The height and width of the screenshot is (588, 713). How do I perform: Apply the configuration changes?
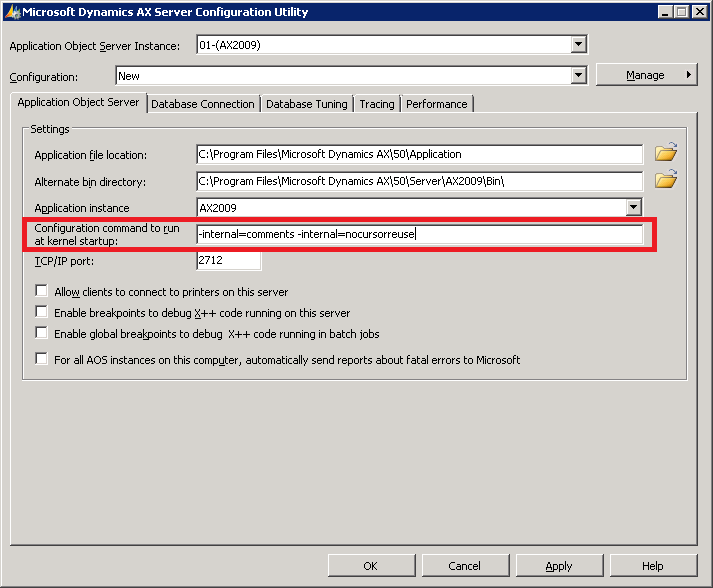tap(559, 566)
